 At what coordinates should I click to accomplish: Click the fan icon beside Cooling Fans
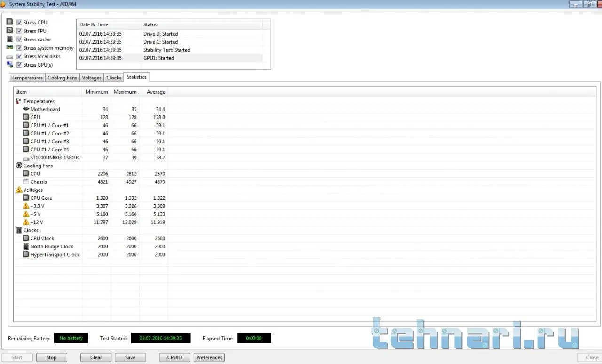19,166
